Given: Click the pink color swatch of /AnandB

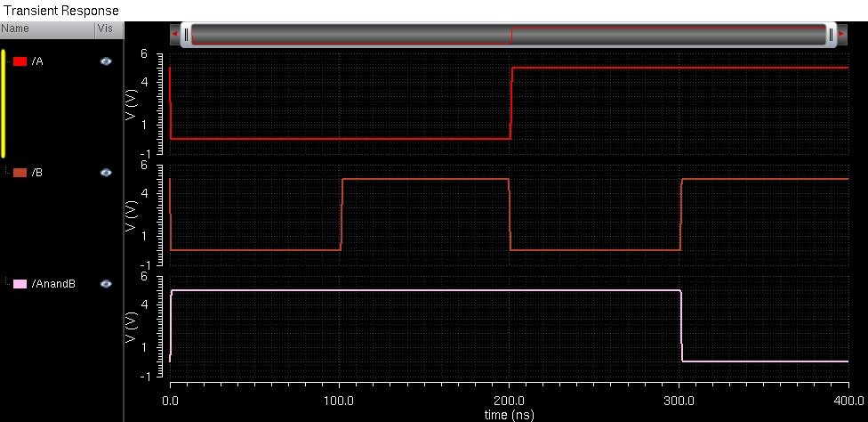Looking at the screenshot, I should [20, 284].
